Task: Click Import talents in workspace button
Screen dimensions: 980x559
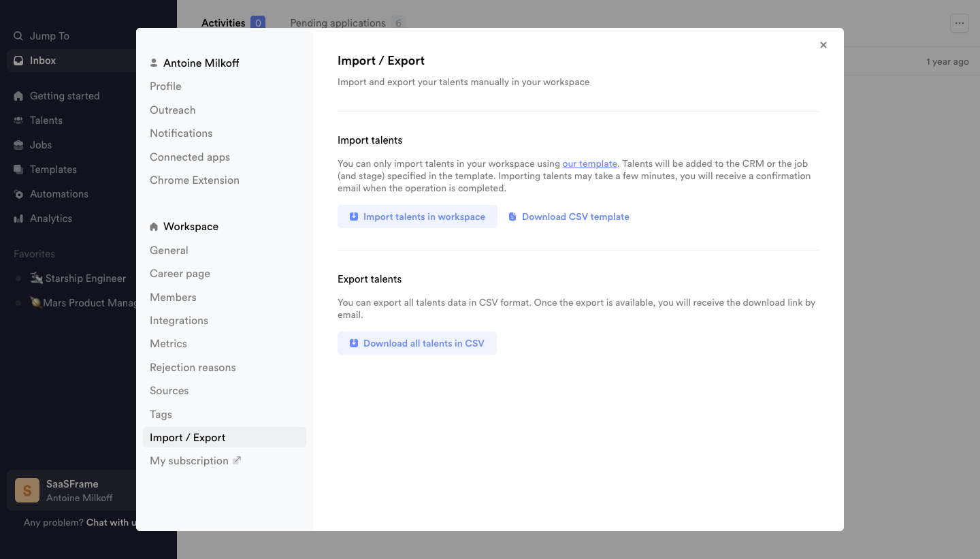Action: (x=417, y=217)
